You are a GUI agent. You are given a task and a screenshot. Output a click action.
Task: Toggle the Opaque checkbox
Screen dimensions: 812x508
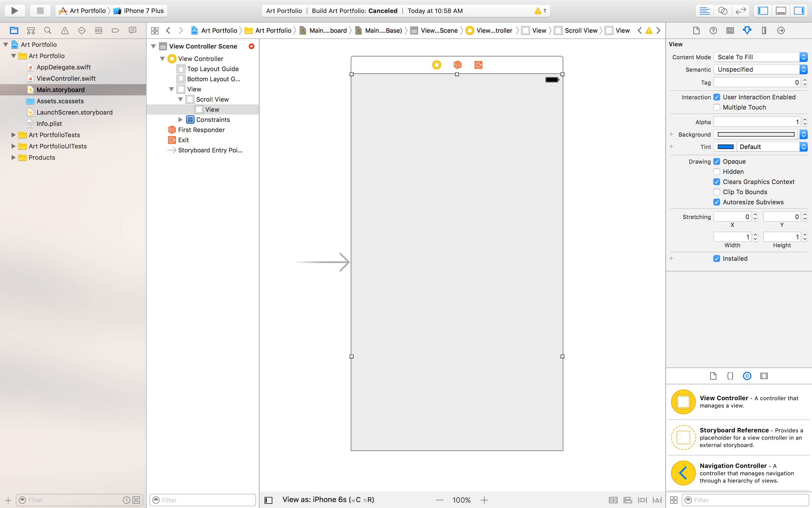pos(717,162)
